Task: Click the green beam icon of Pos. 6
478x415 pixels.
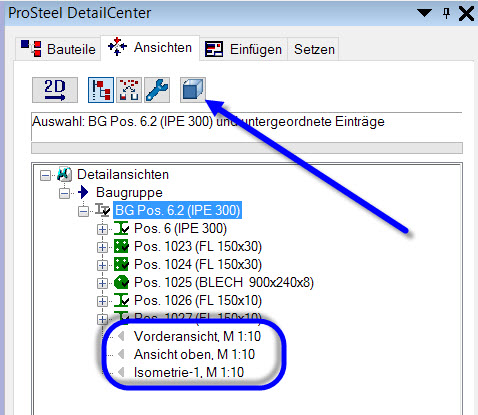Action: point(121,228)
